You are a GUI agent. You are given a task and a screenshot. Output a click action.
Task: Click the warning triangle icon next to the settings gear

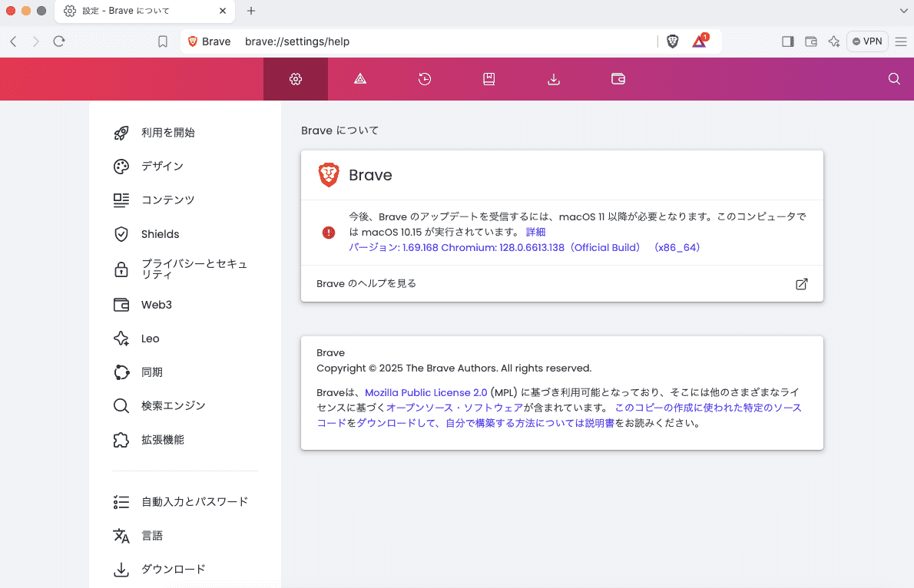pyautogui.click(x=360, y=78)
